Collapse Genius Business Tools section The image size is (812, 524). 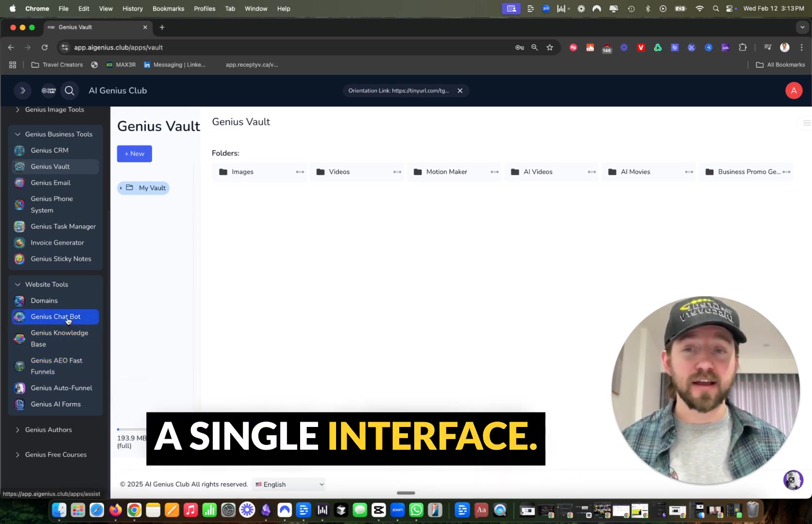55,134
